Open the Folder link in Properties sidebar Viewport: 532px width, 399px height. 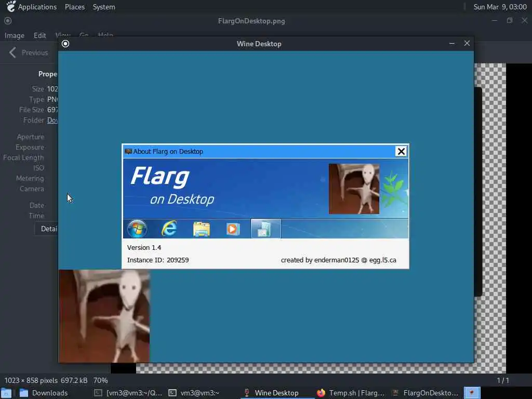pyautogui.click(x=52, y=120)
